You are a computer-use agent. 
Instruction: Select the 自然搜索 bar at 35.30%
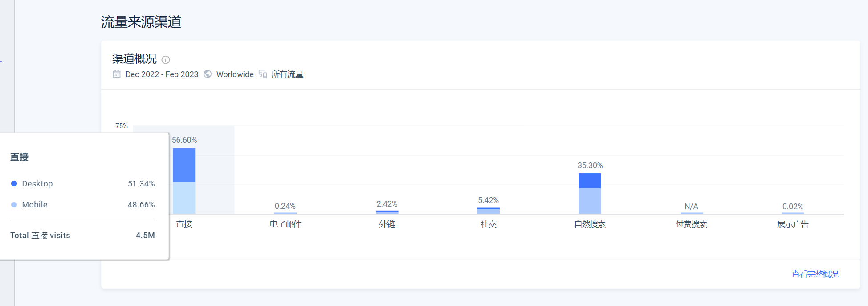coord(590,194)
